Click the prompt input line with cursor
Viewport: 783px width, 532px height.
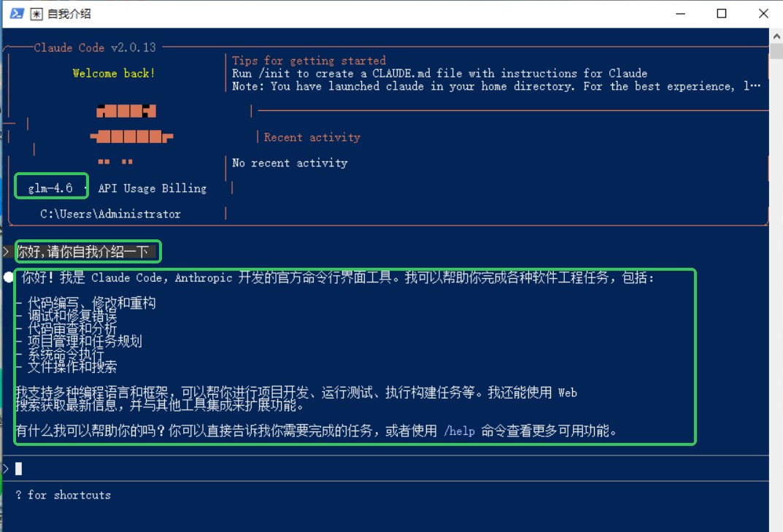(385, 469)
